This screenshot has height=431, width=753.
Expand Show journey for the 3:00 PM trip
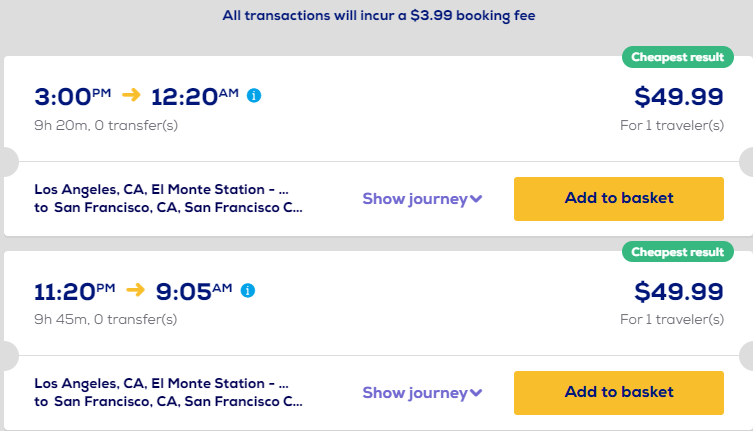(x=422, y=199)
